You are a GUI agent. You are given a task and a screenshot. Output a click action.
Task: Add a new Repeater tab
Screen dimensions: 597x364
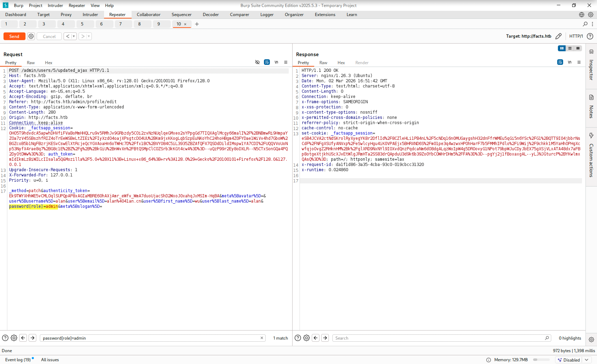click(x=197, y=24)
